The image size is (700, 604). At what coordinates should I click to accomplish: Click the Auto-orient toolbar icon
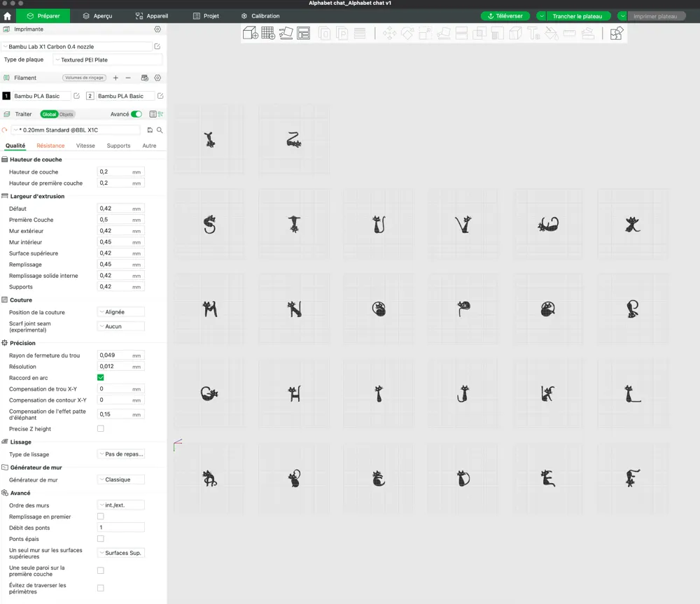click(x=286, y=33)
